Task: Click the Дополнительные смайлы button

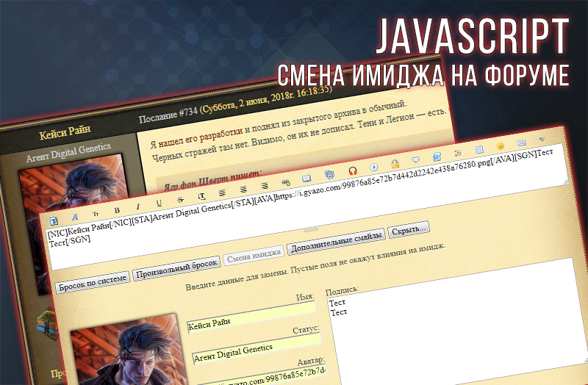Action: (336, 236)
